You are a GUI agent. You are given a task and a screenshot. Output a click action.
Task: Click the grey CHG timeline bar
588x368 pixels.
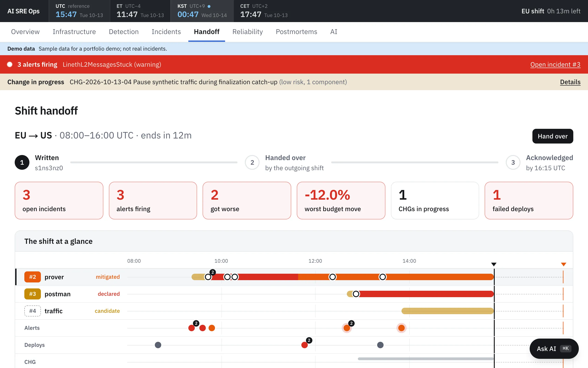(x=426, y=359)
